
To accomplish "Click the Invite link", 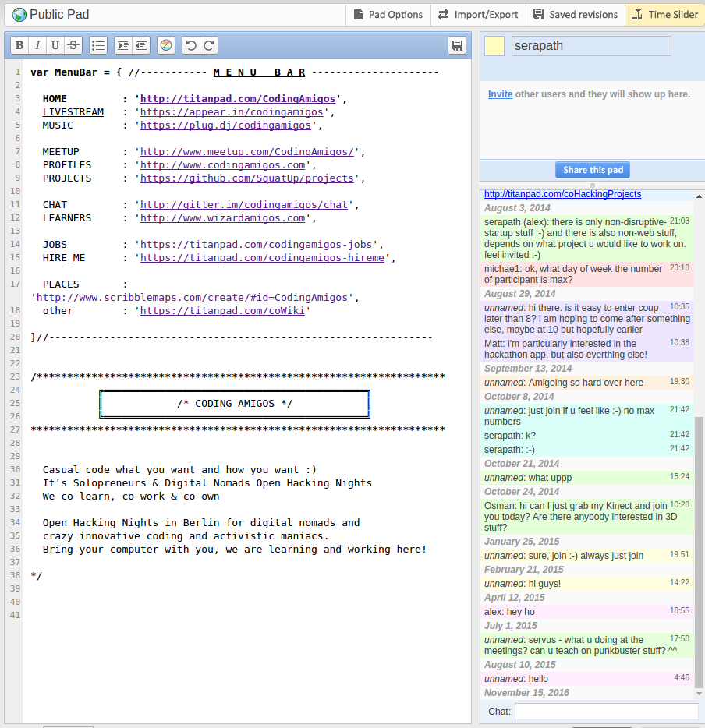I will pyautogui.click(x=500, y=94).
